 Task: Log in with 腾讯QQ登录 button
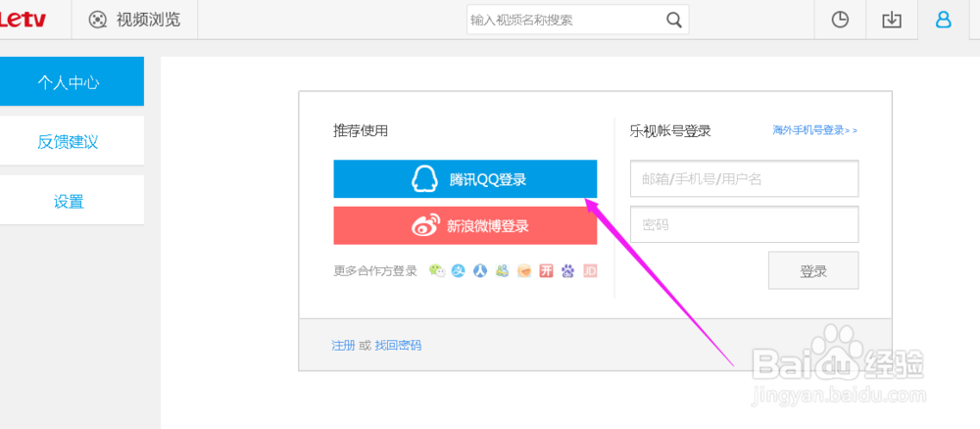click(x=465, y=179)
